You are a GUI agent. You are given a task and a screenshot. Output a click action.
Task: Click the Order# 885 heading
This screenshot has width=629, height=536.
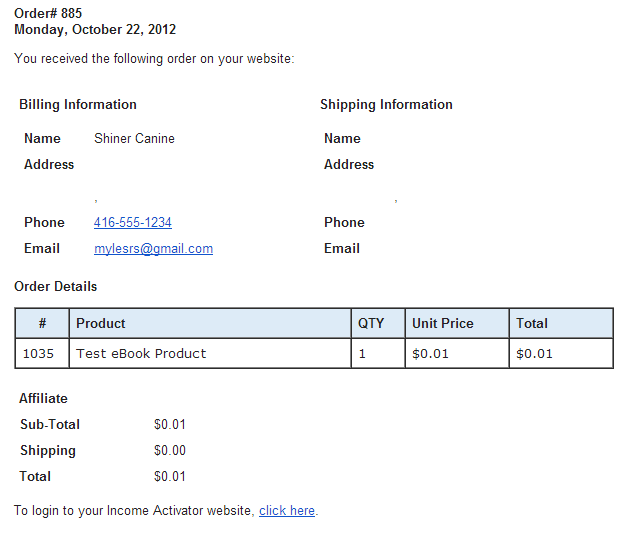[x=48, y=13]
